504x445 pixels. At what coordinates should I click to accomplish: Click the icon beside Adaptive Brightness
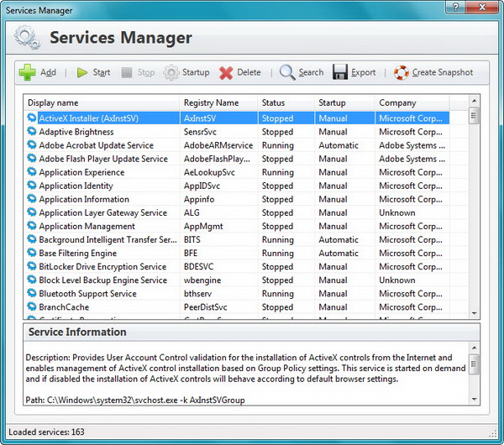pos(32,132)
